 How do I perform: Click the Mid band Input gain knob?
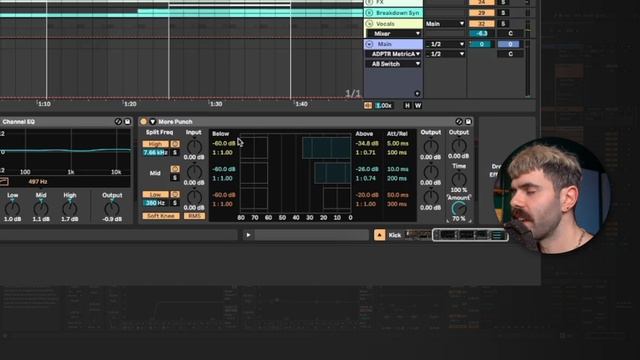(x=194, y=171)
